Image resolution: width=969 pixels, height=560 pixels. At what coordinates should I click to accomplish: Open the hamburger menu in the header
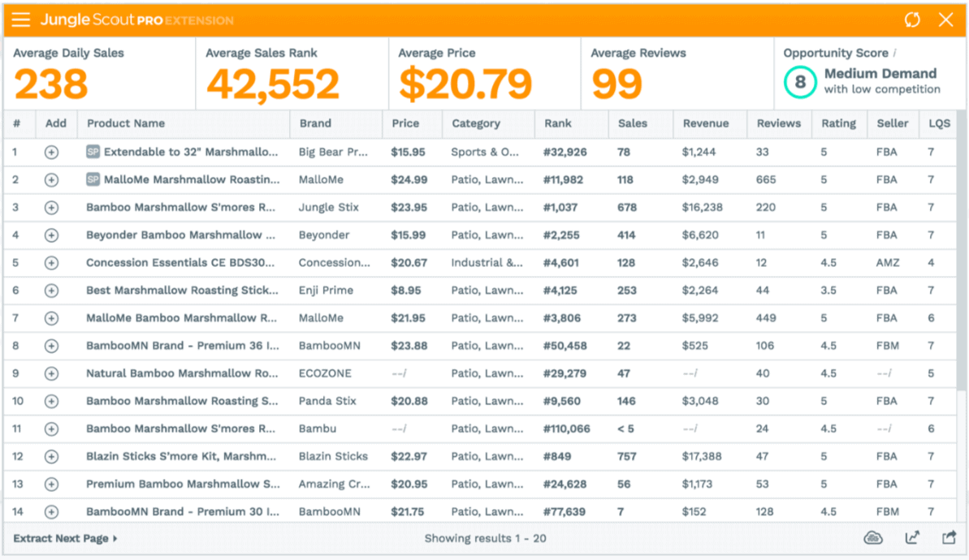pos(21,20)
